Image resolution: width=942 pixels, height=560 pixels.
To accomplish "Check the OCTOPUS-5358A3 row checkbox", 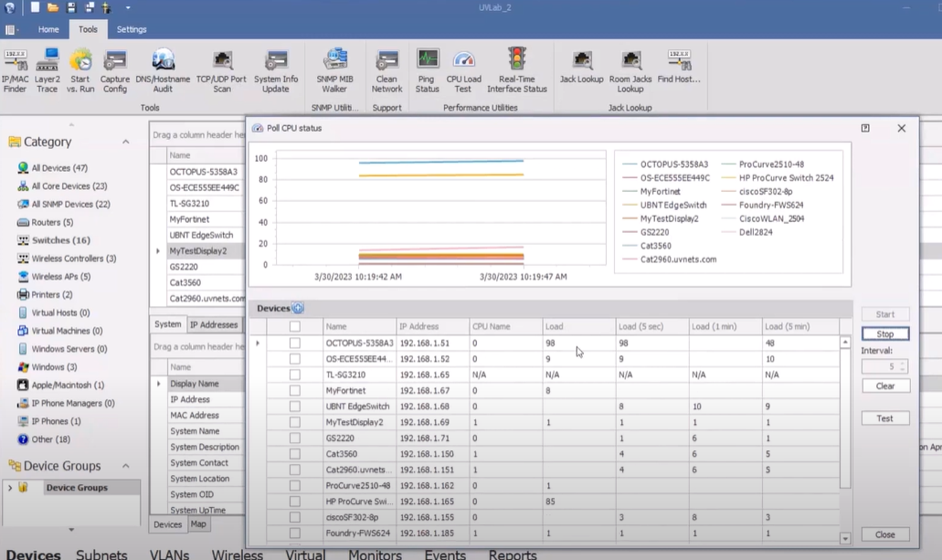I will click(294, 343).
